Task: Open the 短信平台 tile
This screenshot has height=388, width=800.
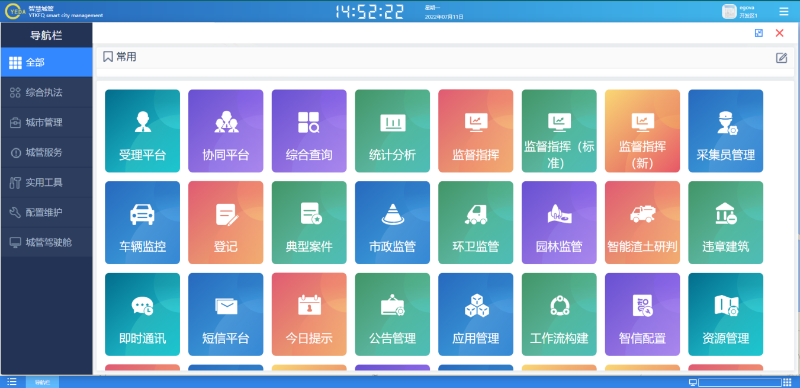Action: [226, 314]
